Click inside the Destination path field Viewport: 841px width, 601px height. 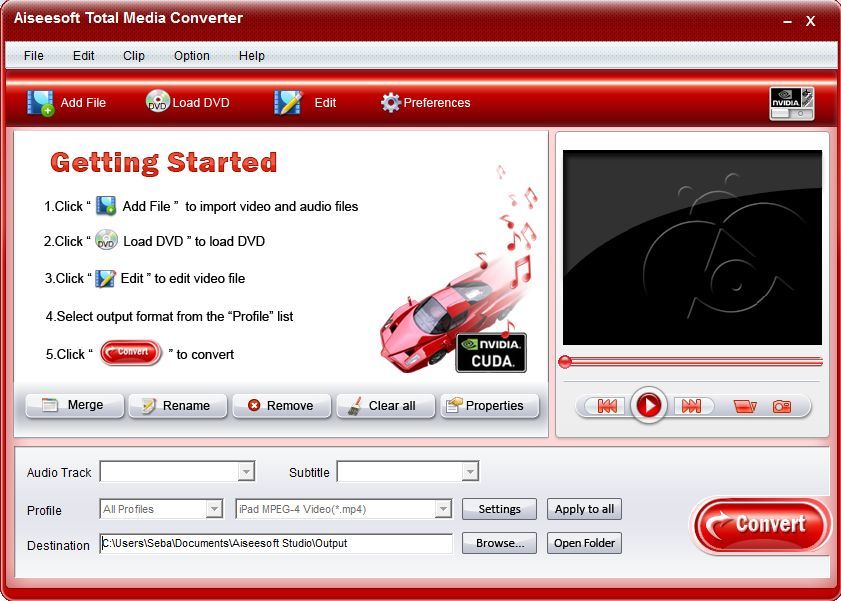pos(275,544)
